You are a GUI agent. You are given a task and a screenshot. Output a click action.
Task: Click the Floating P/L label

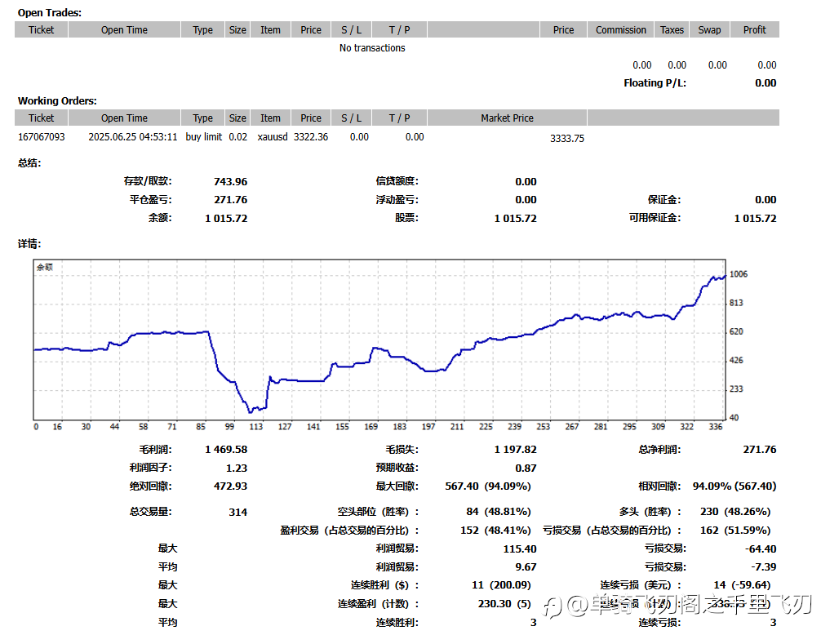[655, 83]
